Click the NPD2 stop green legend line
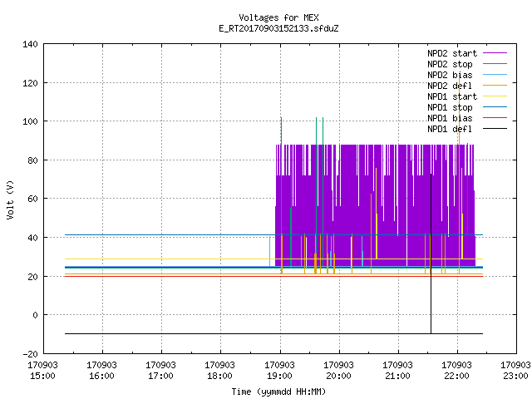 tap(495, 64)
